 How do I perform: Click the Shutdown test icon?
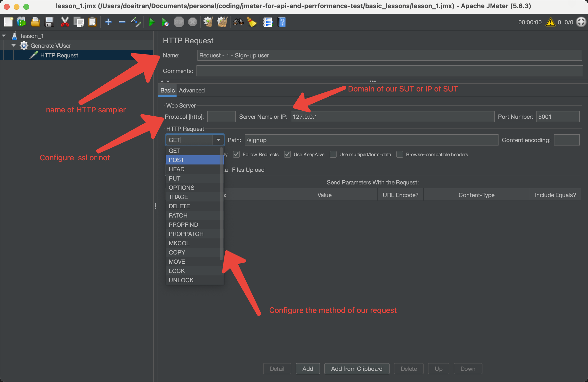(x=193, y=22)
